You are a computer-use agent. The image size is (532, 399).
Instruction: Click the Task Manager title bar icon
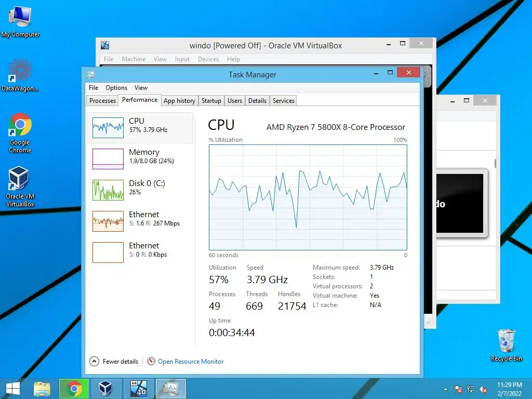[90, 75]
